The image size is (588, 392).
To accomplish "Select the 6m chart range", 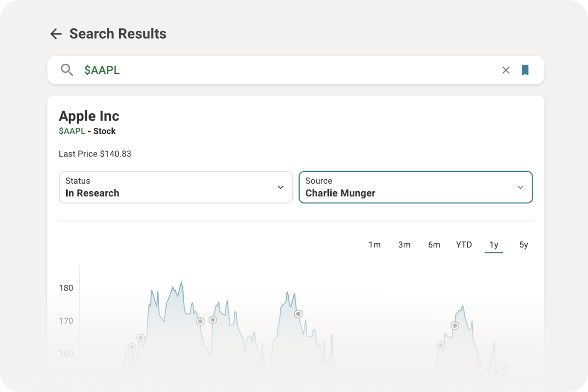I will [x=434, y=245].
